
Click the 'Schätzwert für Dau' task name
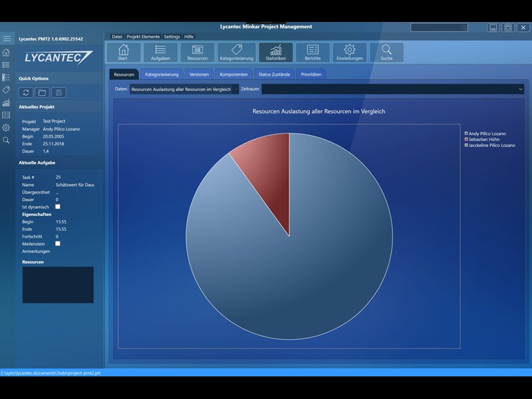pos(74,185)
